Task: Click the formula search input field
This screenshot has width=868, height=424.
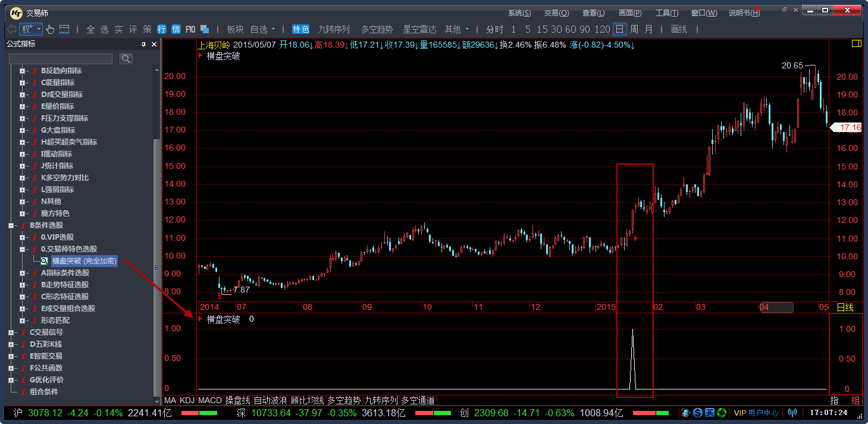Action: tap(61, 58)
